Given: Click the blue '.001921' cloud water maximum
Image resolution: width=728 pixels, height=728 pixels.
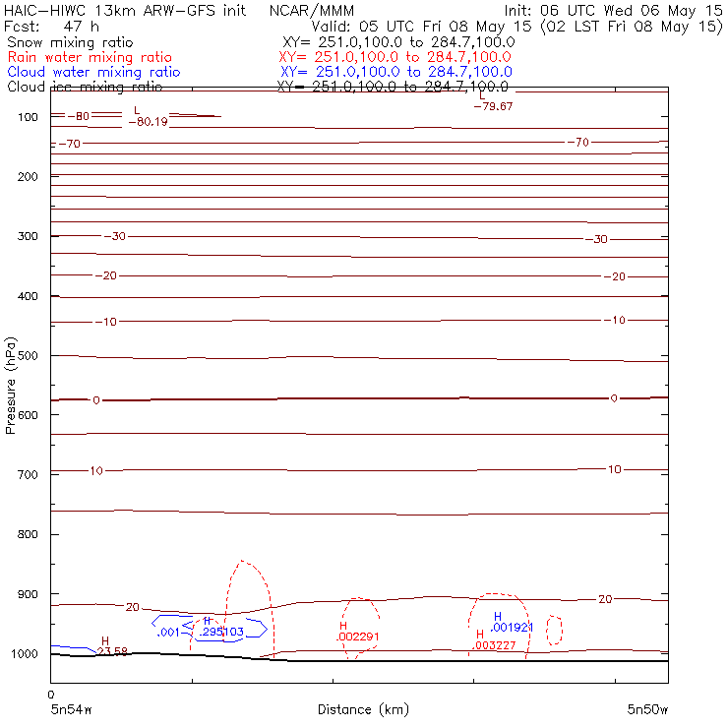Looking at the screenshot, I should click(512, 628).
